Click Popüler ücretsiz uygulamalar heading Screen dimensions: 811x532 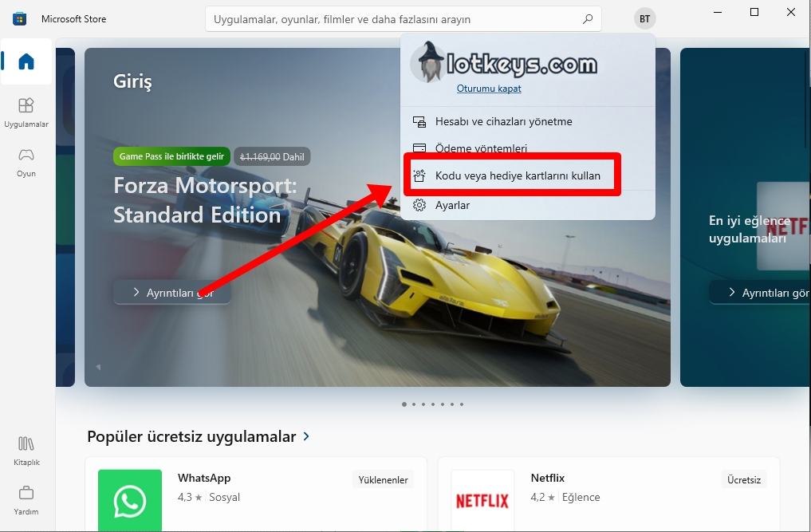tap(191, 436)
